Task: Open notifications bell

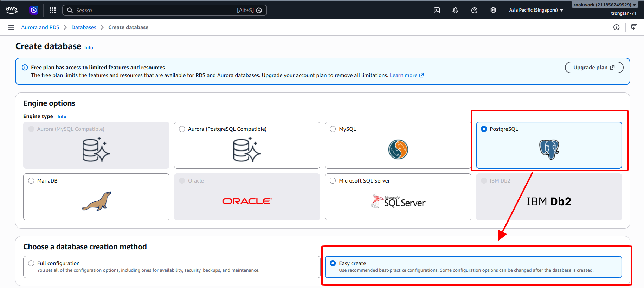Action: [455, 10]
